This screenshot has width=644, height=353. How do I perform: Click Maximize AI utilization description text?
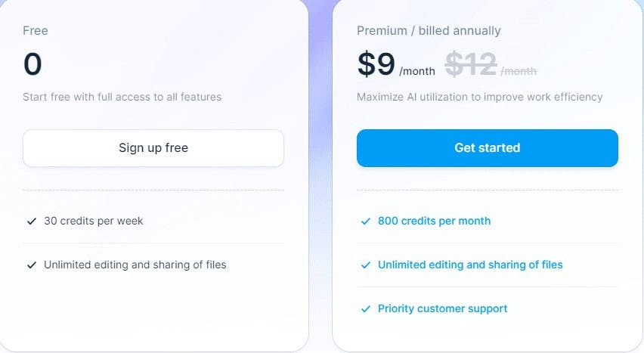(x=480, y=97)
